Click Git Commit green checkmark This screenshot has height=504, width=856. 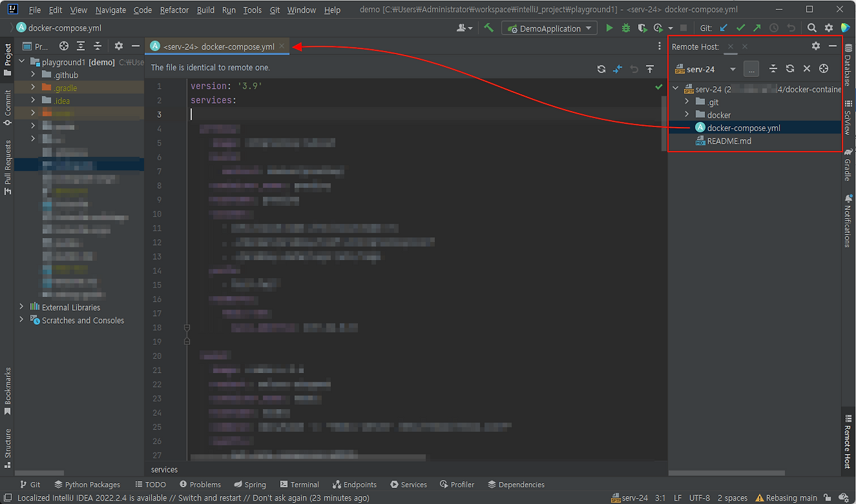740,28
